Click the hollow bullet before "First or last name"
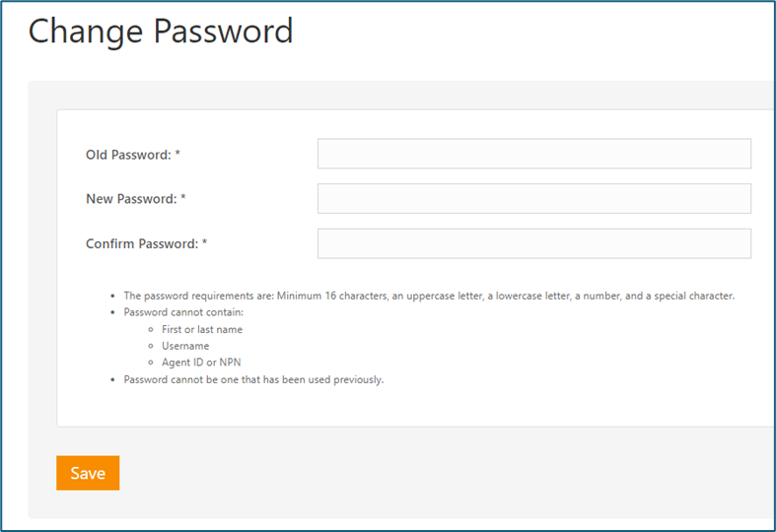Viewport: 776px width, 532px height. click(151, 330)
